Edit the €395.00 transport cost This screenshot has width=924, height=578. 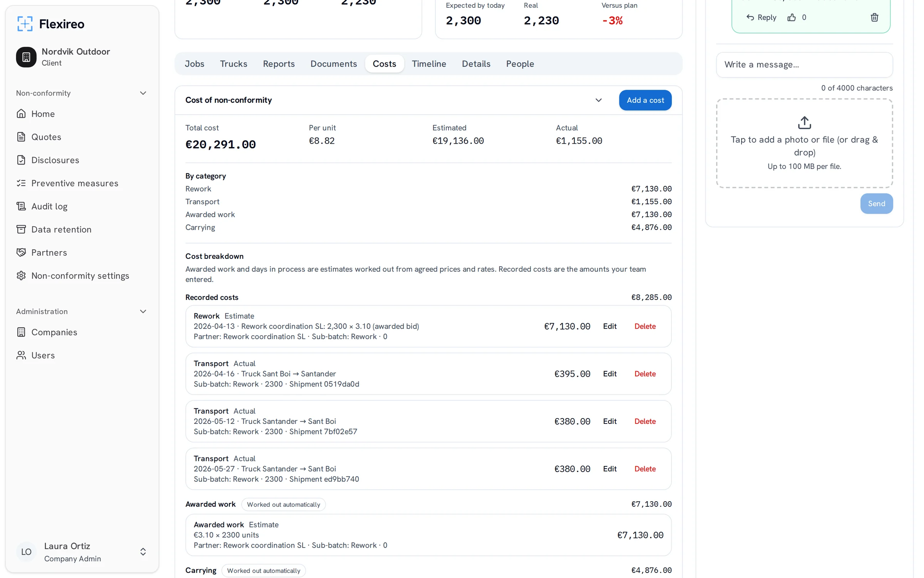click(x=609, y=374)
